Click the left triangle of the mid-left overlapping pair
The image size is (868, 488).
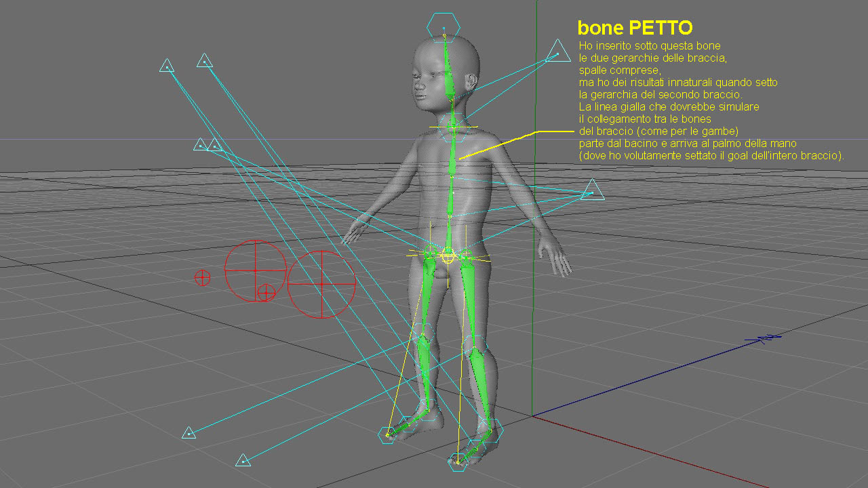point(200,144)
